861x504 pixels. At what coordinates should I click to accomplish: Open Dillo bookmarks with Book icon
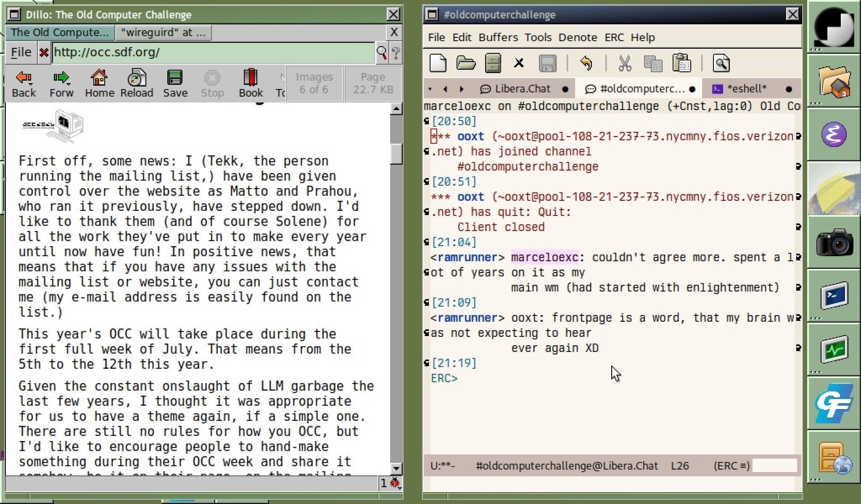[251, 84]
